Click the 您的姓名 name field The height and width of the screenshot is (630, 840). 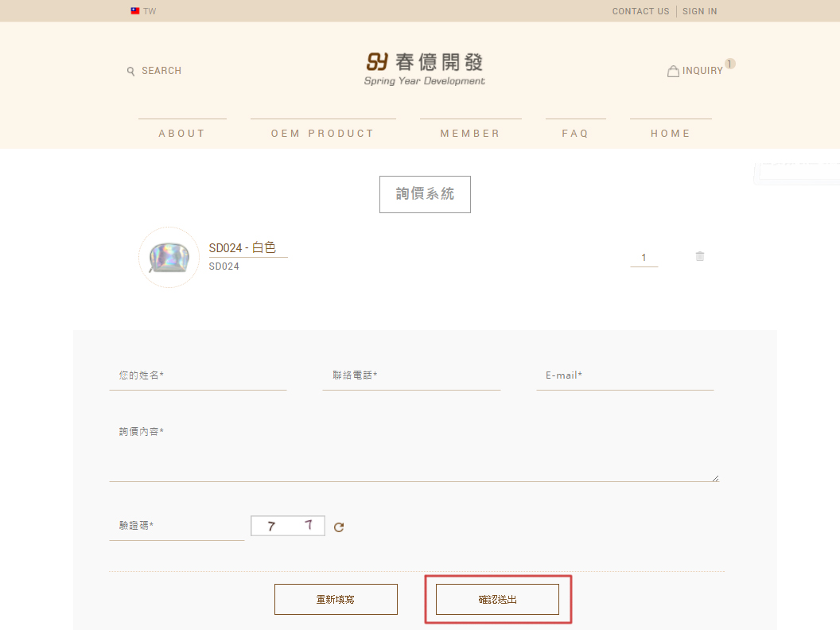coord(197,375)
